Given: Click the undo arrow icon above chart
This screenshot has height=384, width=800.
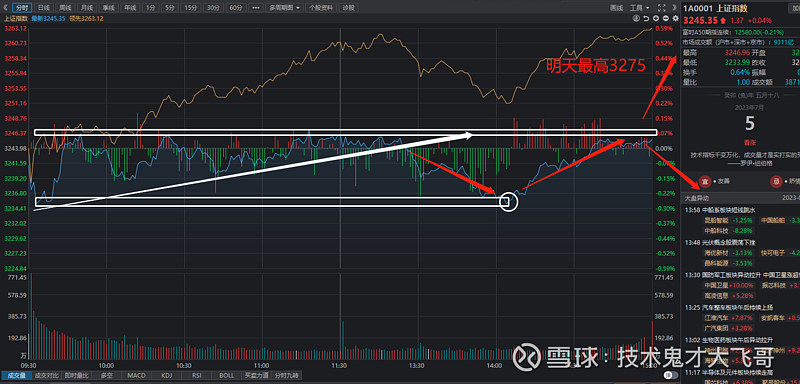Looking at the screenshot, I should 646,18.
